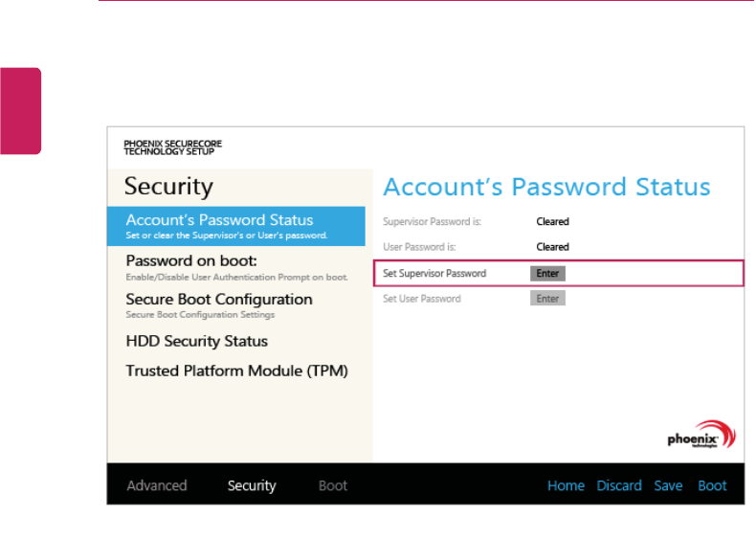Open the greyed Boot tab beside Security
The width and height of the screenshot is (756, 539).
[x=333, y=485]
